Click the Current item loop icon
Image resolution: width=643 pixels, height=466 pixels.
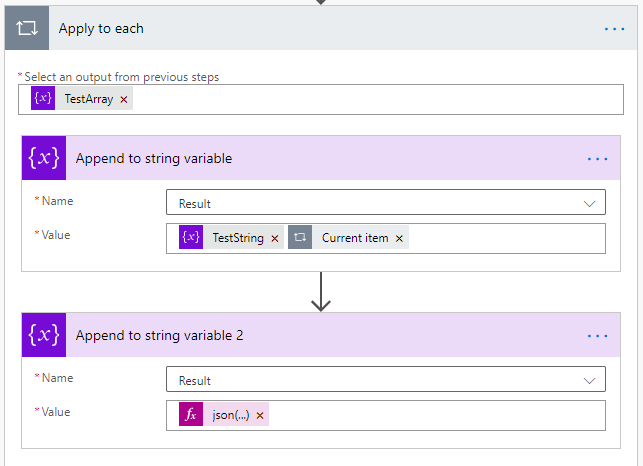click(x=300, y=237)
